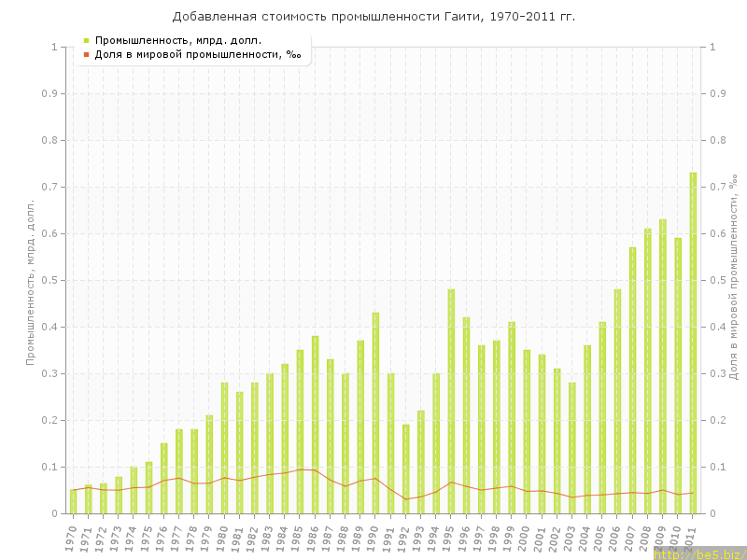Select the green bar for 2006
Viewport: 747px width, 560px height.
pos(617,401)
